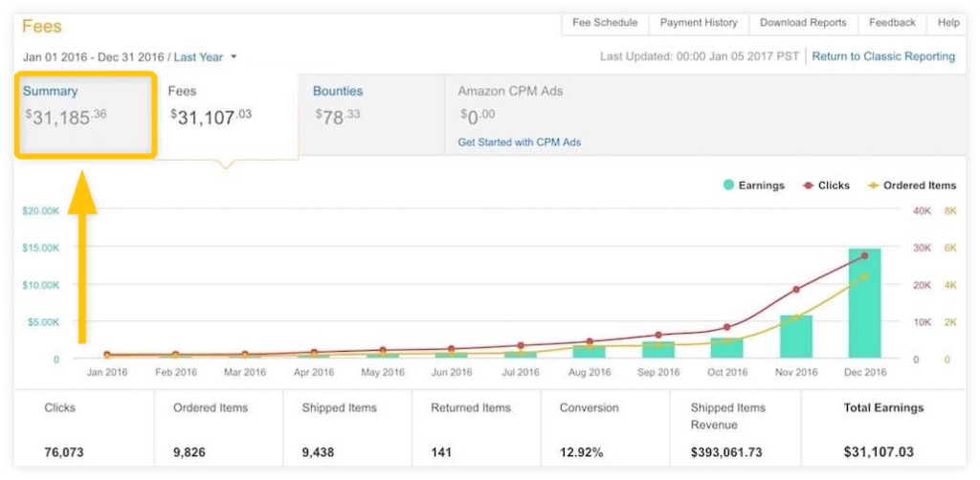Toggle the Ordered Items legend marker

coord(875,185)
